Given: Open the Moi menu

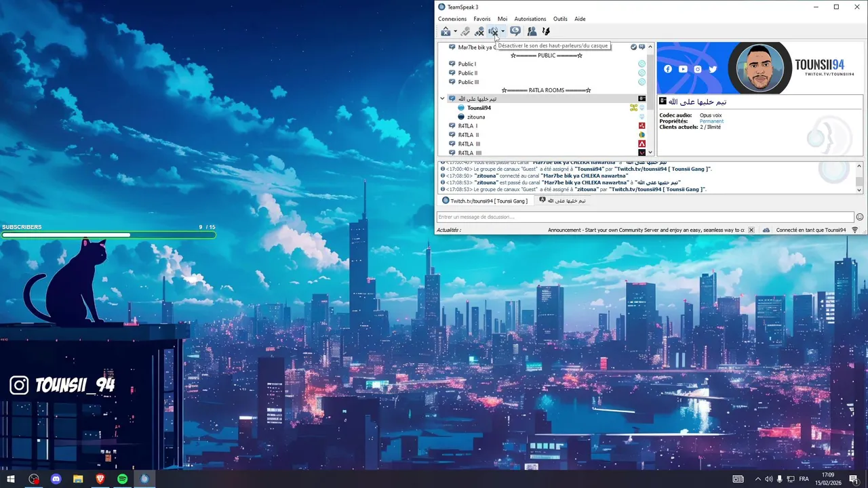Looking at the screenshot, I should (502, 19).
